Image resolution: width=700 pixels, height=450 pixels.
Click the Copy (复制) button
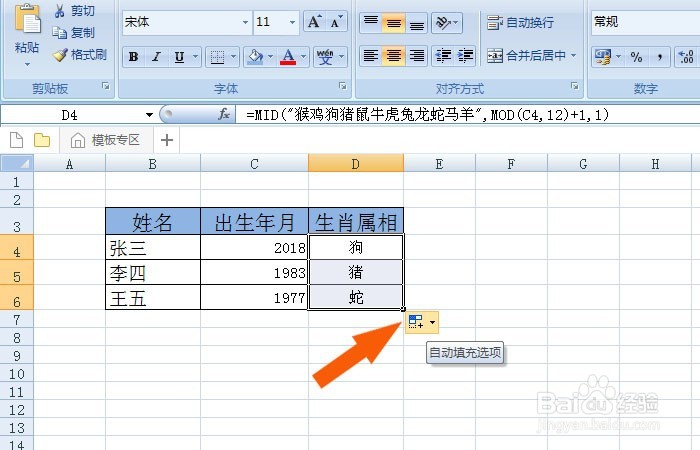(x=74, y=32)
